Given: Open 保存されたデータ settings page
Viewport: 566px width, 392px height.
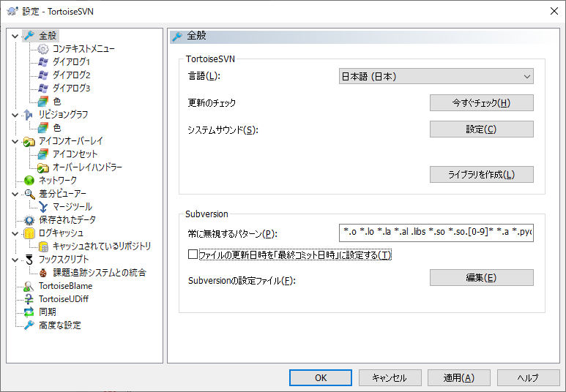Looking at the screenshot, I should tap(67, 220).
